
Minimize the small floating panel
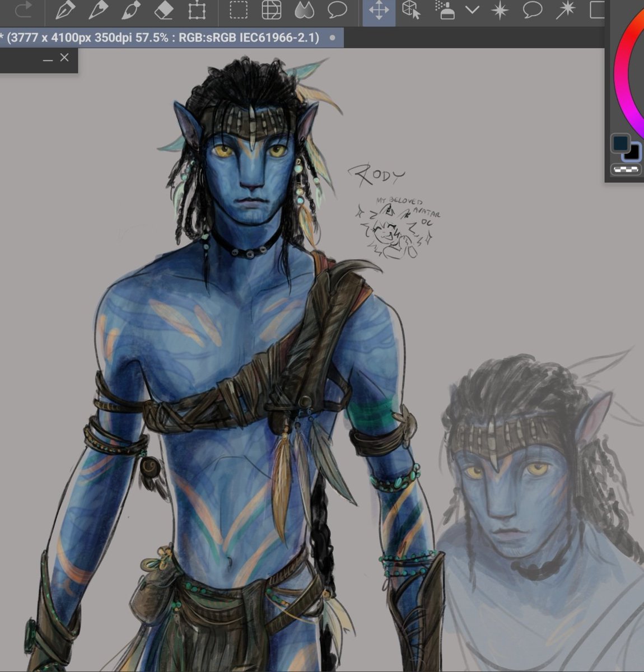[x=48, y=59]
